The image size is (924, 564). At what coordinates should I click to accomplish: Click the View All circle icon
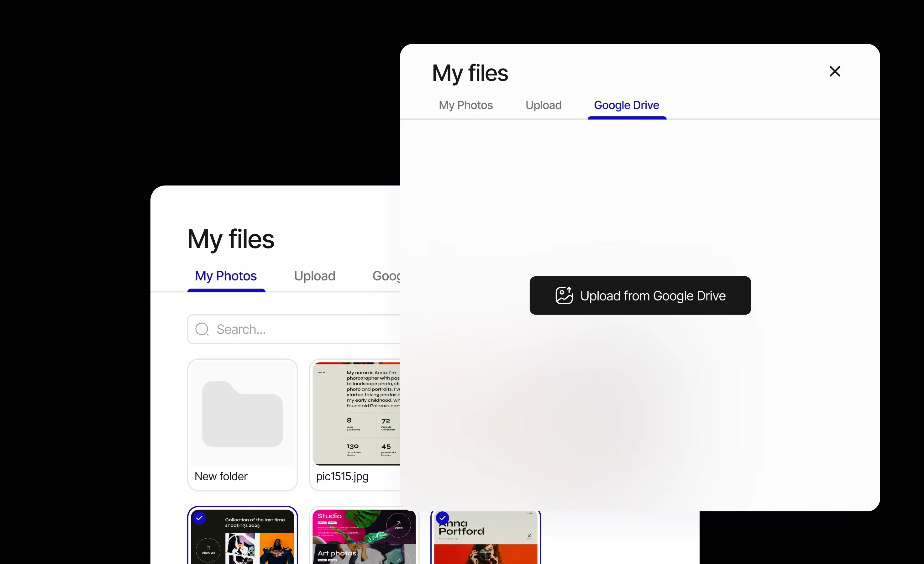tap(208, 550)
